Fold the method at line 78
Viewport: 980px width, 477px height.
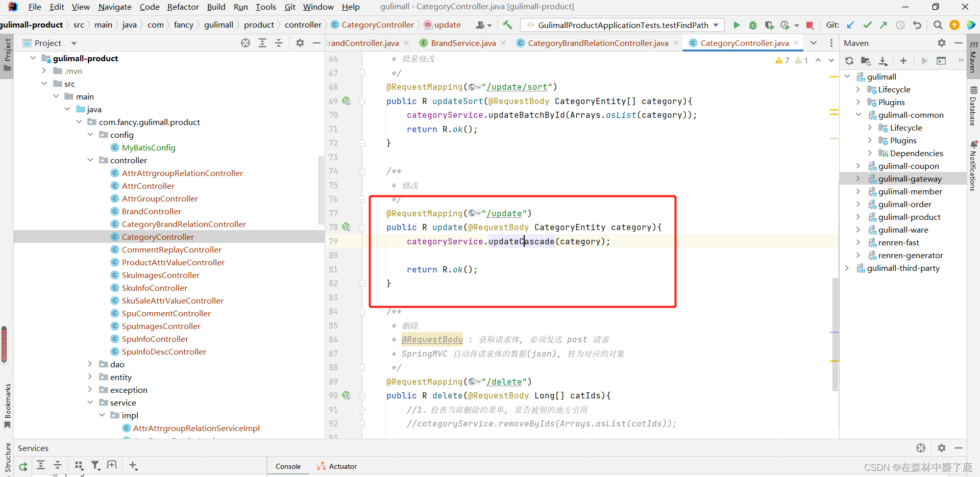pos(362,227)
